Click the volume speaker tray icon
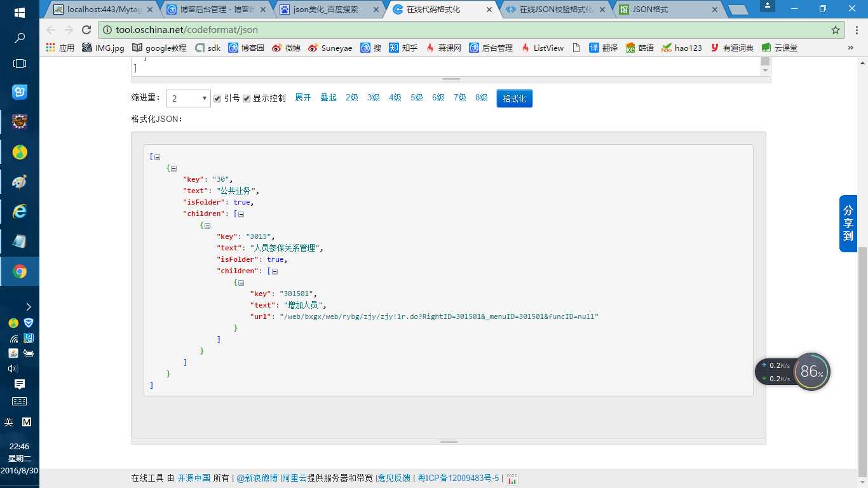The image size is (868, 488). pos(13,369)
